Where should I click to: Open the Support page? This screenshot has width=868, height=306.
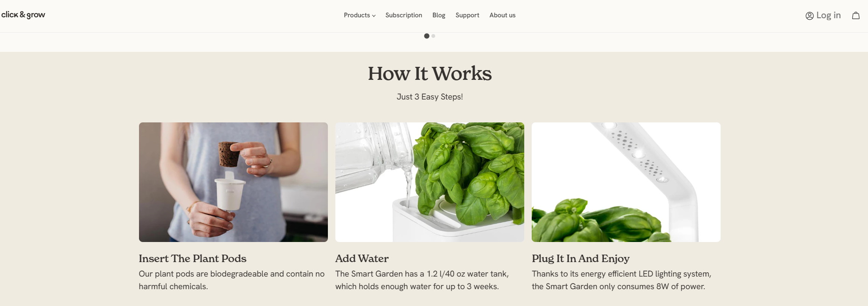467,15
